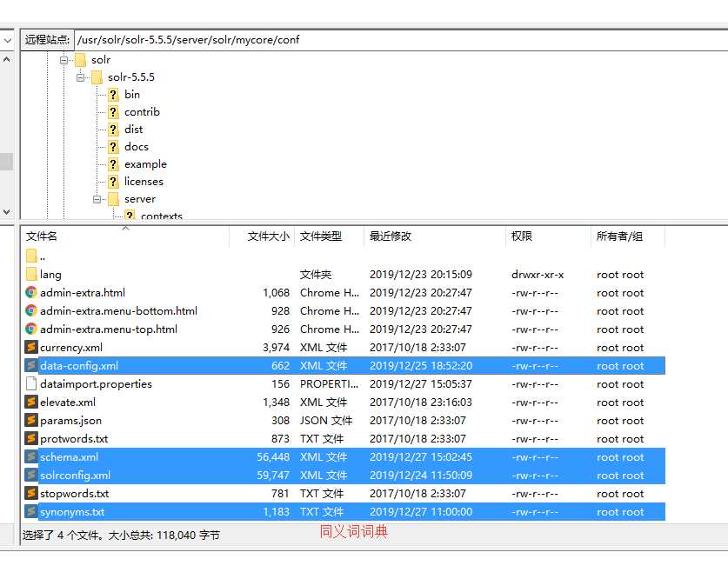Sort by 所有者/组 column header

tap(628, 236)
